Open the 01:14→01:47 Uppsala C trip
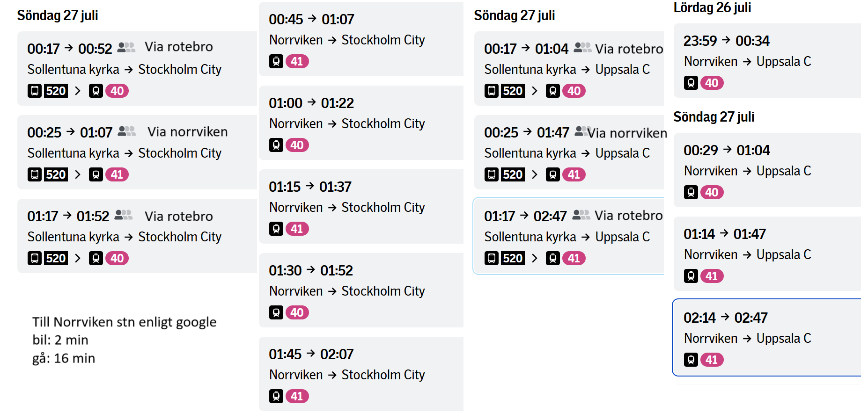 767,253
